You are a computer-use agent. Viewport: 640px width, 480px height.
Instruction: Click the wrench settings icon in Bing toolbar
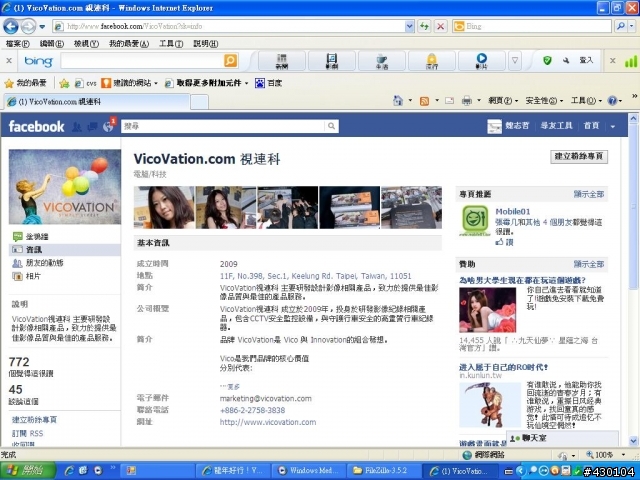click(566, 61)
